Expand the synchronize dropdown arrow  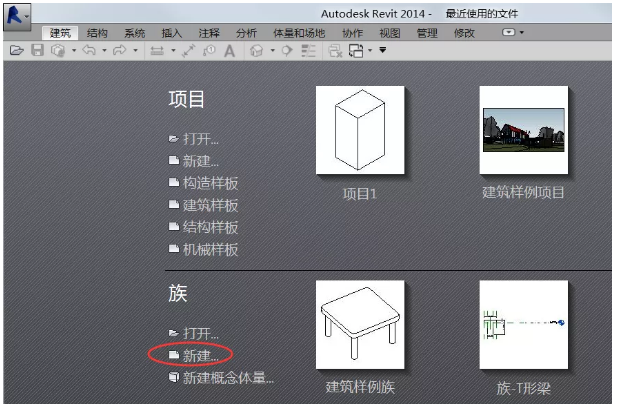[x=74, y=50]
